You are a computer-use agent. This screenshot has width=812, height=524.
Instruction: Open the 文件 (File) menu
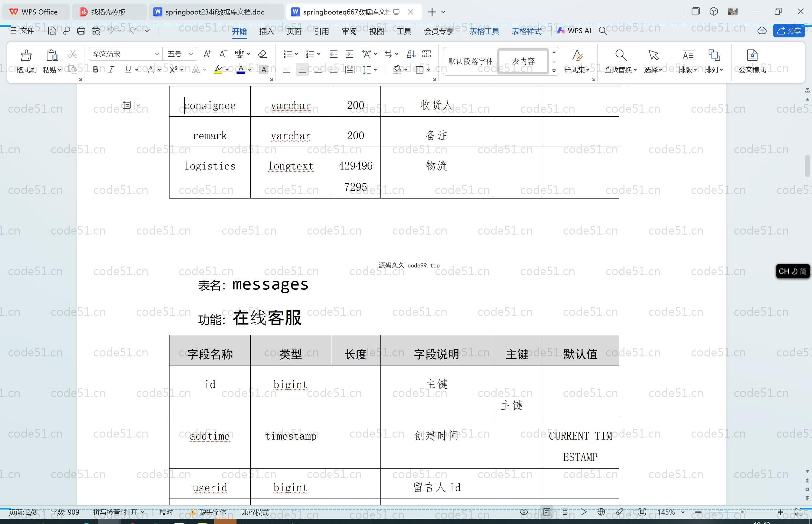(23, 31)
